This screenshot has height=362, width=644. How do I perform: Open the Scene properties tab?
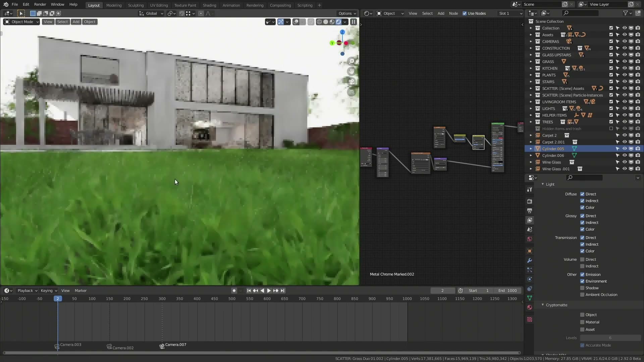coord(530,230)
